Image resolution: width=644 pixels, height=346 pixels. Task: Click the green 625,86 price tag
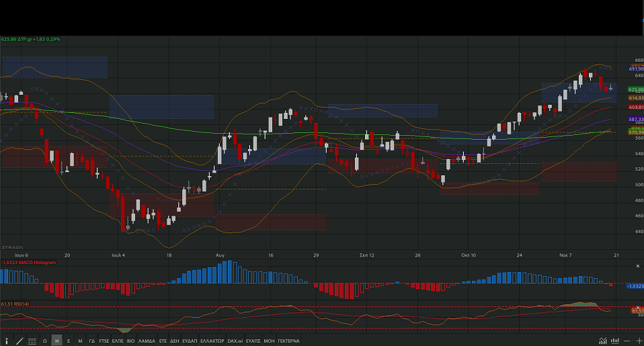[636, 89]
